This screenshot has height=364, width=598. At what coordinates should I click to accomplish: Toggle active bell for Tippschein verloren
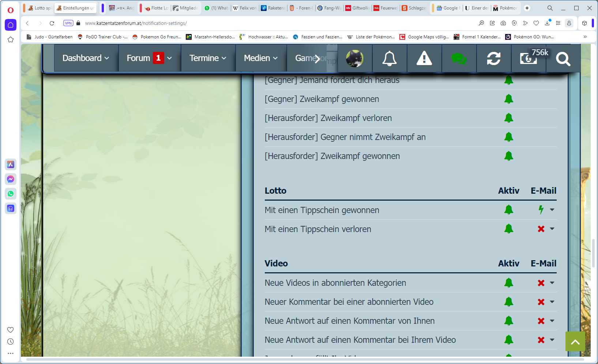508,229
